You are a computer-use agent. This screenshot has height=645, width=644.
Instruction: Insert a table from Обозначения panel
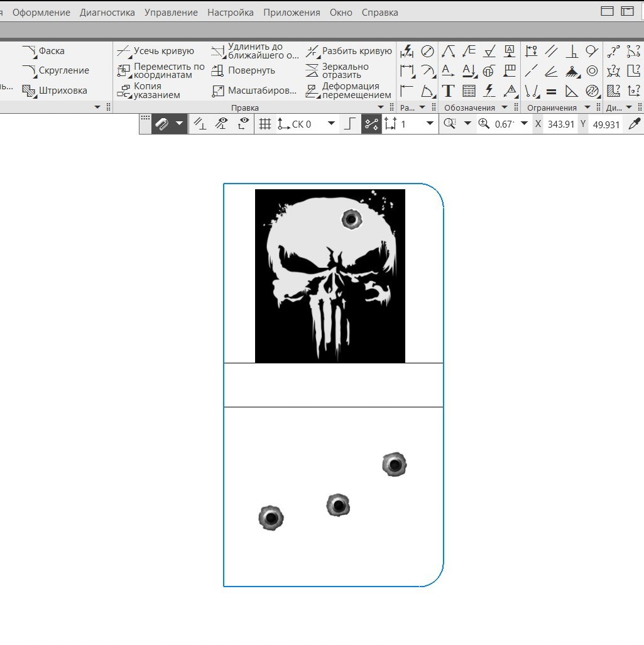tap(469, 91)
